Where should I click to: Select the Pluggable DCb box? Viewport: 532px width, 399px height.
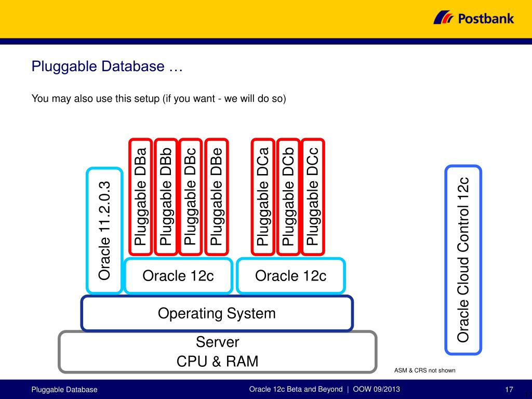coord(288,197)
